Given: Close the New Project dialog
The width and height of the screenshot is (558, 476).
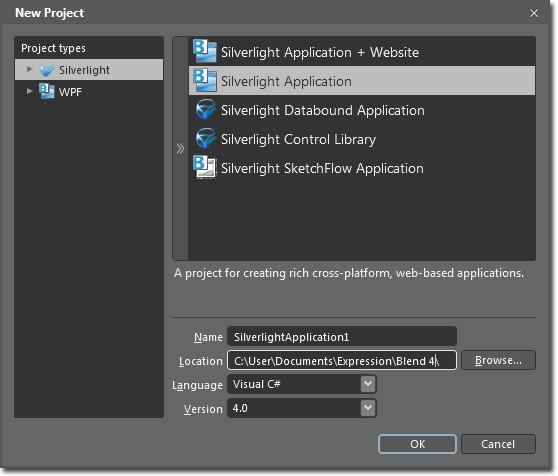Looking at the screenshot, I should pos(534,13).
